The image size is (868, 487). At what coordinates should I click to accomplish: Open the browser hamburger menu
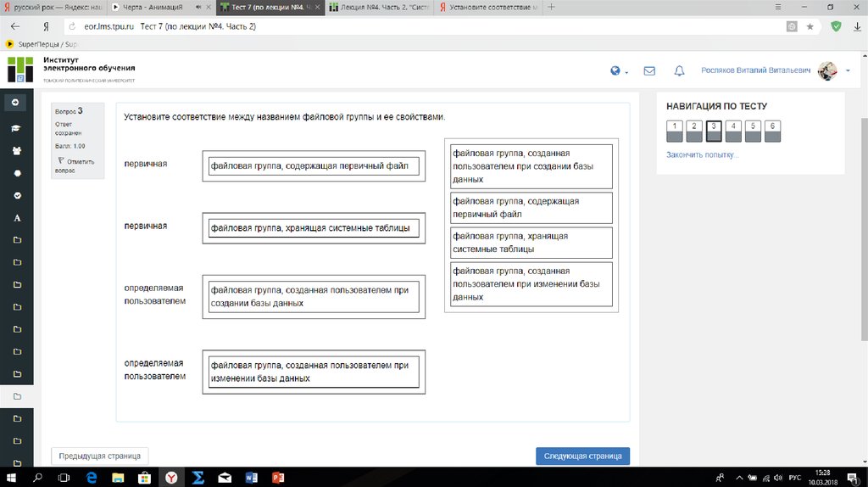[x=778, y=7]
